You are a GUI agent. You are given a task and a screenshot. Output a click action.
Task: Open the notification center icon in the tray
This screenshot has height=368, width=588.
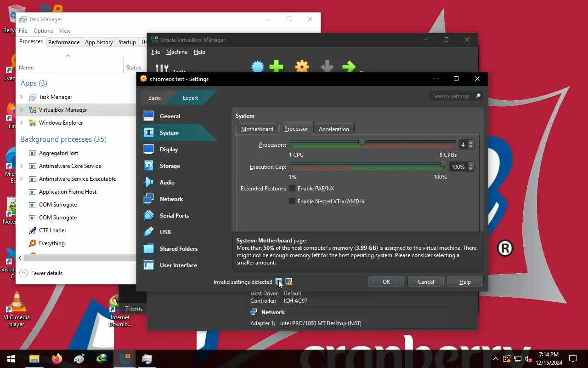(x=573, y=359)
